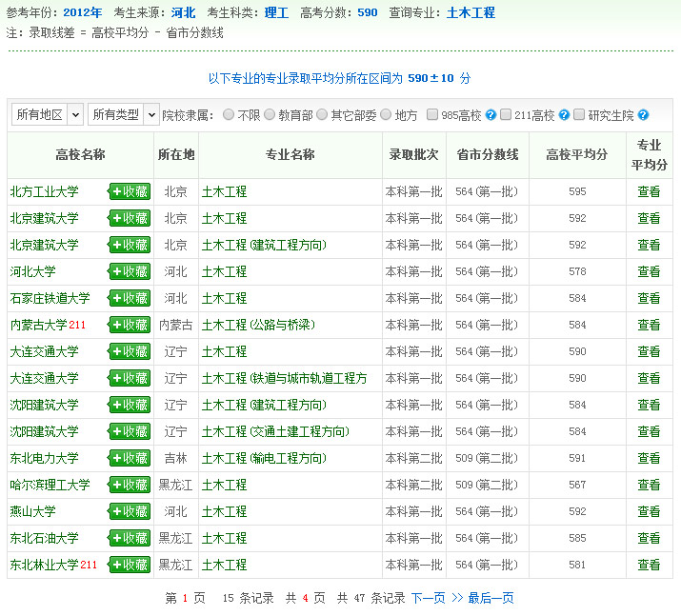This screenshot has height=616, width=681.
Task: Click the query major 土木工程 in header
Action: (471, 12)
